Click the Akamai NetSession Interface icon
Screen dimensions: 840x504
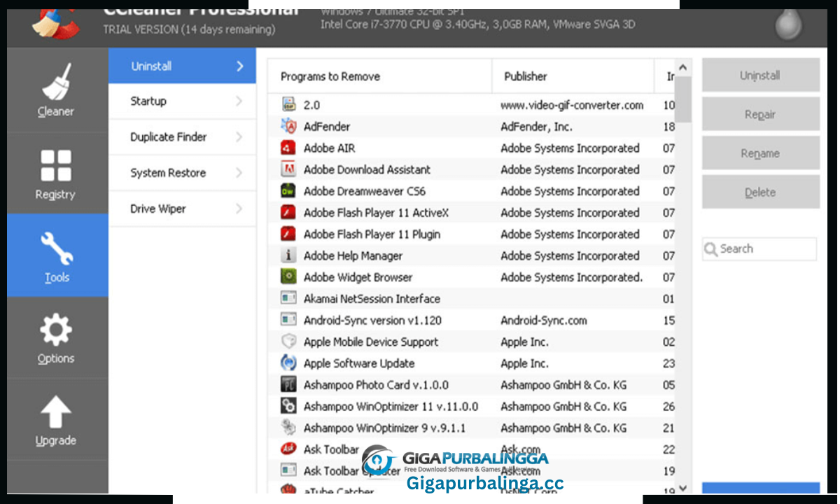coord(288,299)
